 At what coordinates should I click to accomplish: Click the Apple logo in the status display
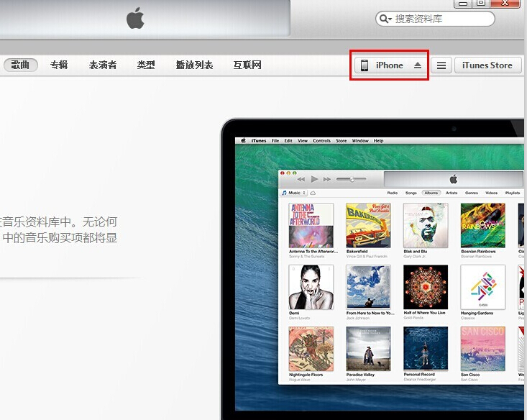coord(135,18)
